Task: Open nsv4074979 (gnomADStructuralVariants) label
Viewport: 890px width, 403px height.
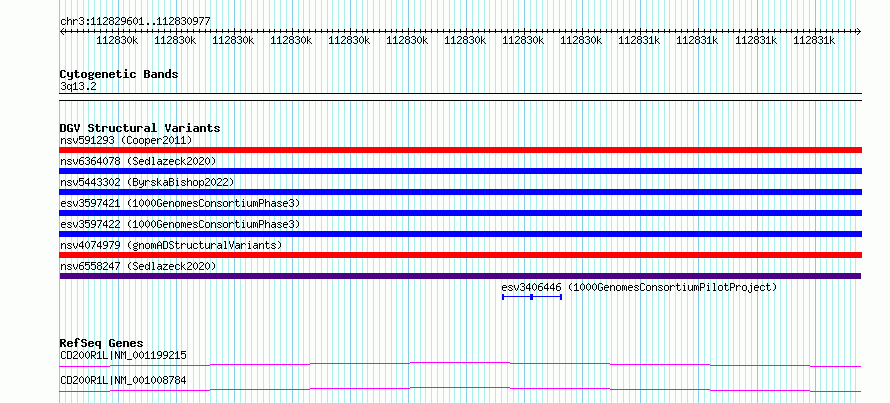Action: (x=171, y=245)
